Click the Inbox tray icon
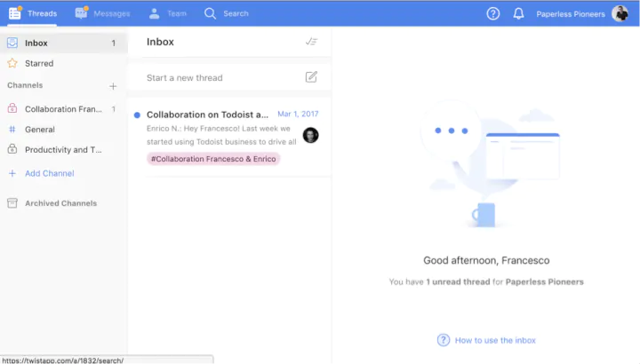This screenshot has width=640, height=364. click(12, 43)
